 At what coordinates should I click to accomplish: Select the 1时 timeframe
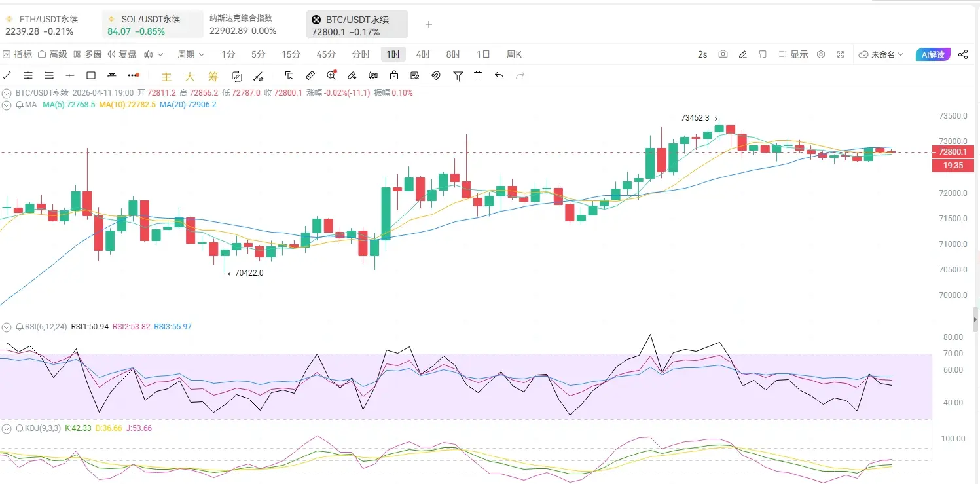[394, 54]
